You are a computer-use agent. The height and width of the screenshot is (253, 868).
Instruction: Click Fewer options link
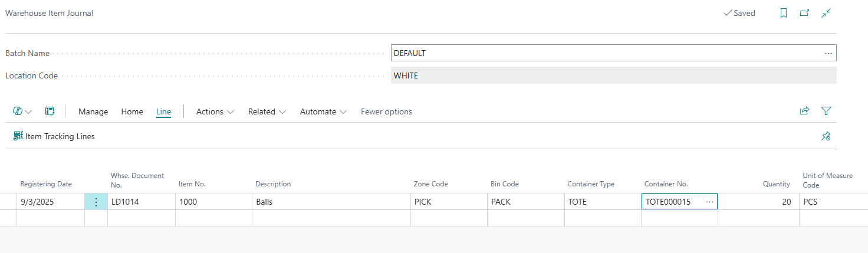click(x=386, y=111)
